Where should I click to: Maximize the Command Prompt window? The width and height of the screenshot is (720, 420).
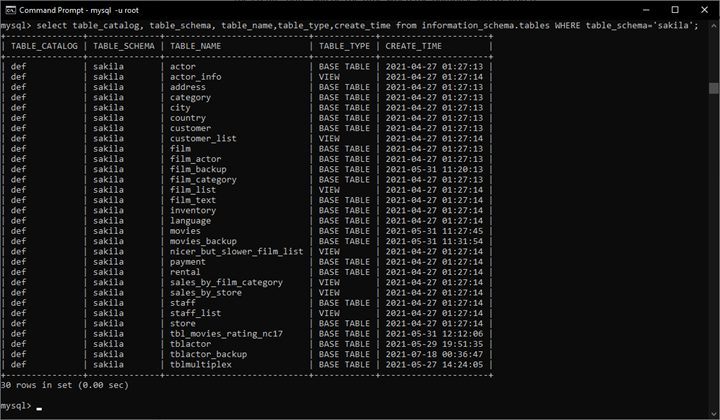[675, 10]
